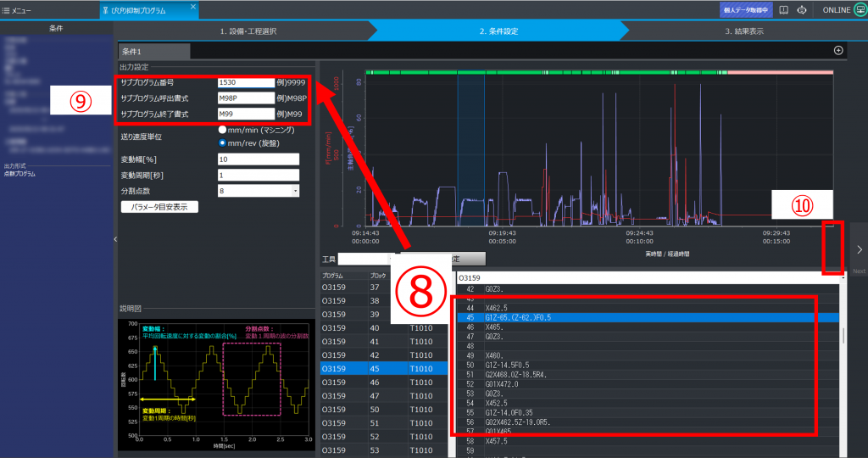
Task: Select table row with block 37
Action: tap(384, 288)
